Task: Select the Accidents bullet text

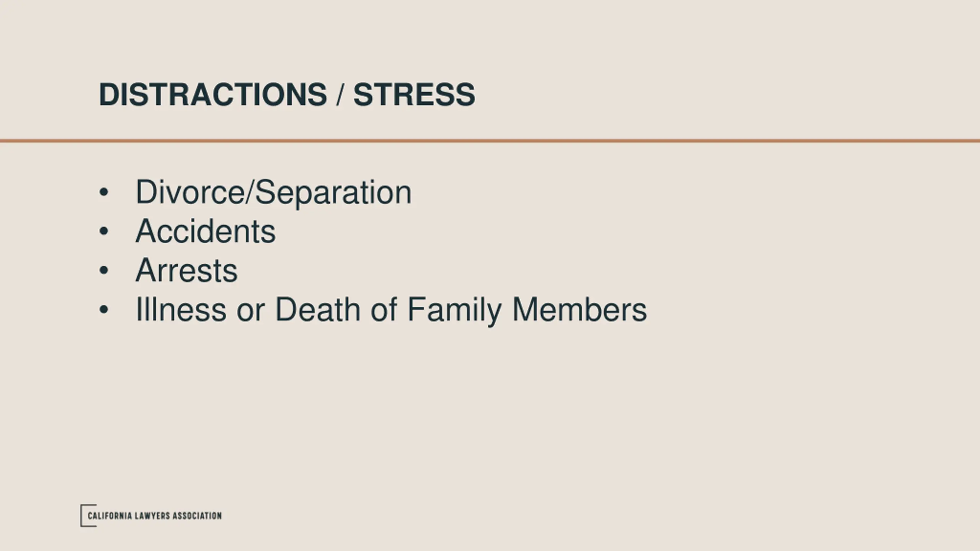Action: [x=206, y=231]
